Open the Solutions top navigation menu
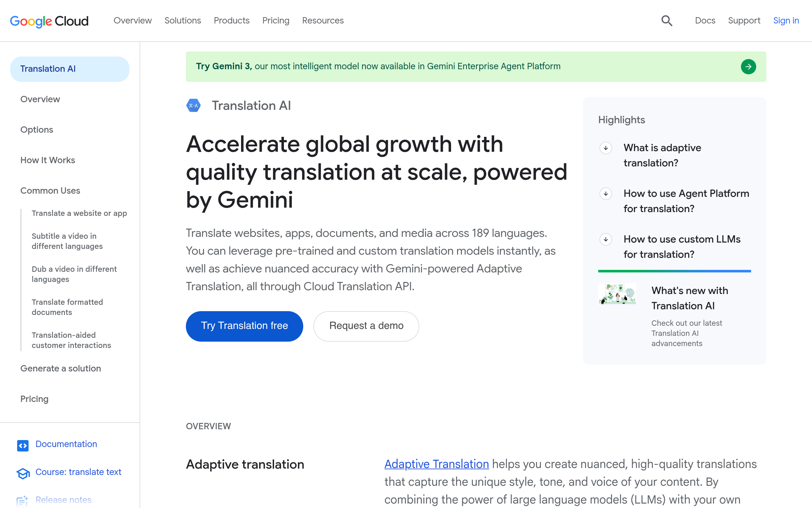Viewport: 812px width, 508px height. coord(182,21)
